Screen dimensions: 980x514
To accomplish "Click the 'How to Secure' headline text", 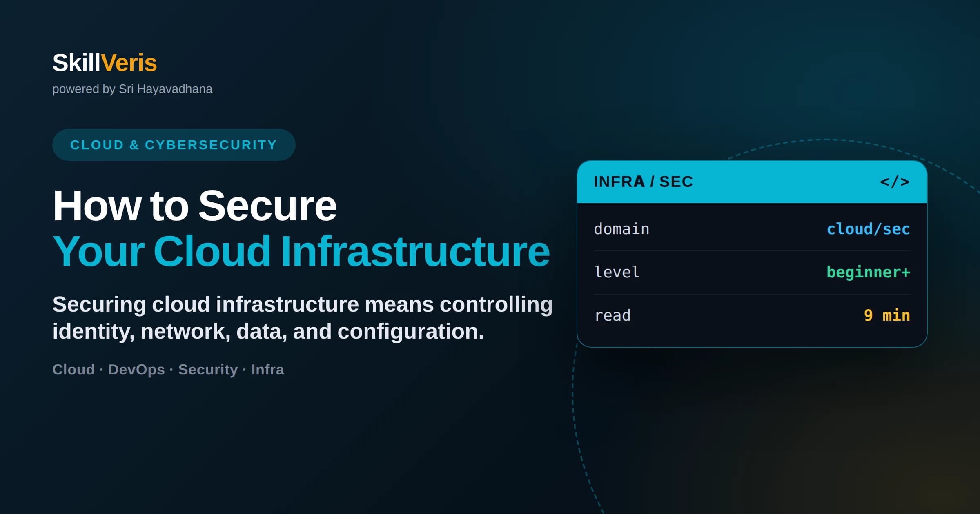I will click(195, 206).
